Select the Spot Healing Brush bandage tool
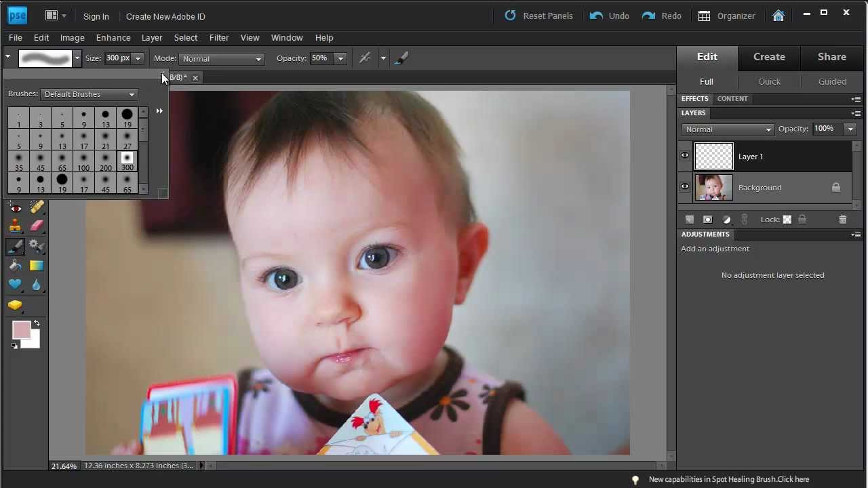Screen dimensions: 868x488 [37, 207]
